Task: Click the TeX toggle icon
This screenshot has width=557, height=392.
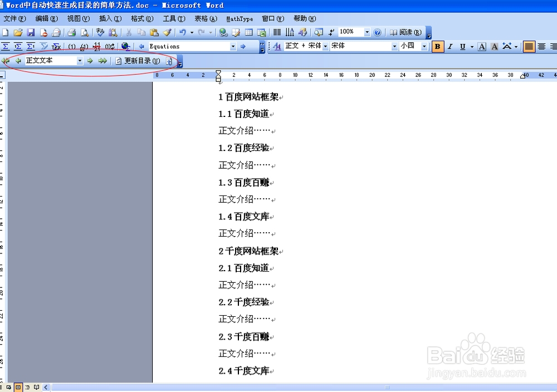Action: pyautogui.click(x=56, y=47)
